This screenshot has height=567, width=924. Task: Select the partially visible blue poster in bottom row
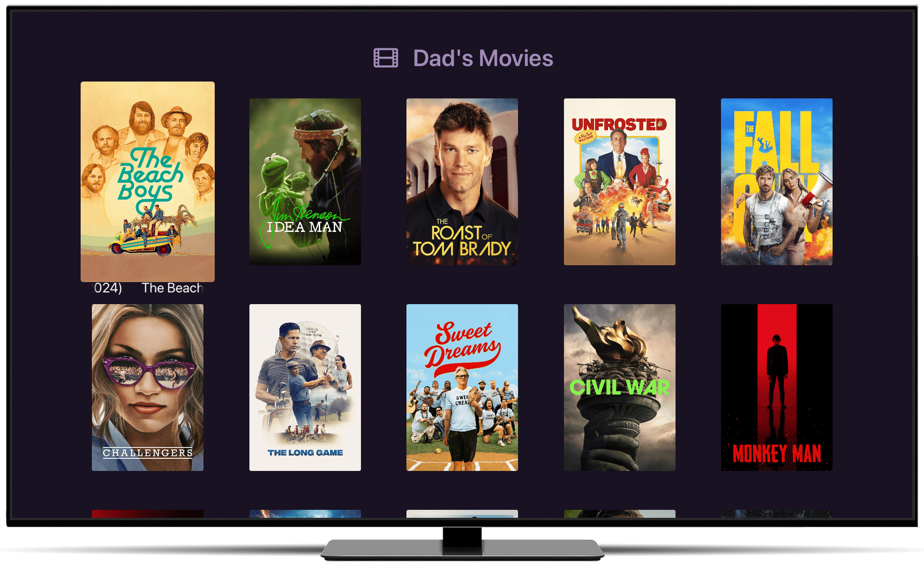tap(305, 514)
